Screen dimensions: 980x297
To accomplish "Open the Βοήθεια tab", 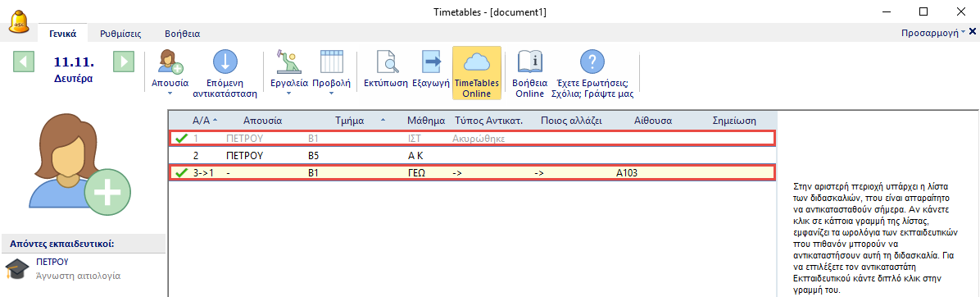I will [182, 33].
